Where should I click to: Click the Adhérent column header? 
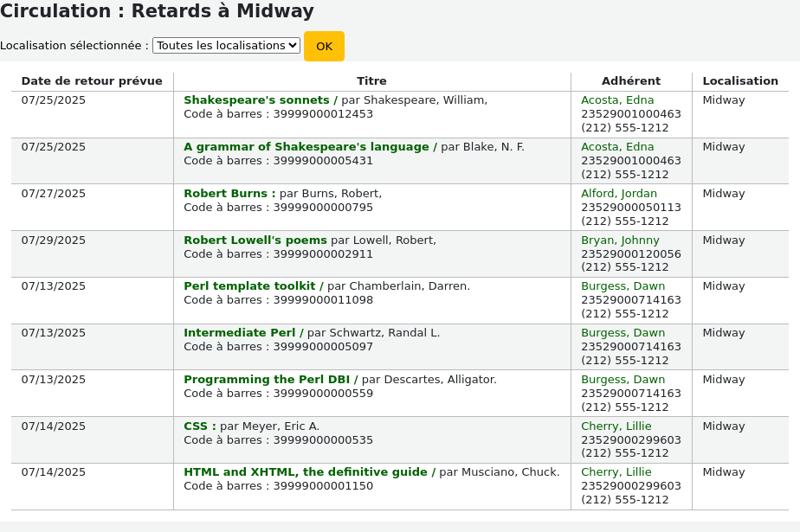[631, 81]
